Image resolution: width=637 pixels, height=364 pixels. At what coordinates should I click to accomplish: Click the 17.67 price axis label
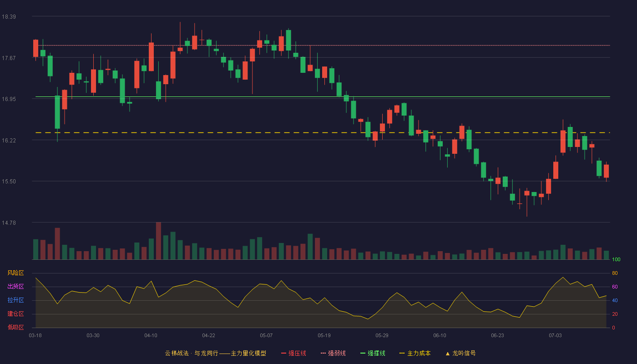coord(9,58)
